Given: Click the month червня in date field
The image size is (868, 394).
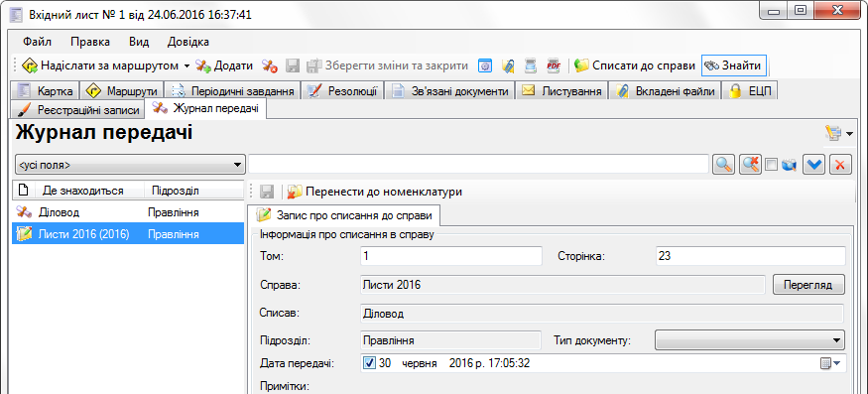Looking at the screenshot, I should pyautogui.click(x=419, y=363).
